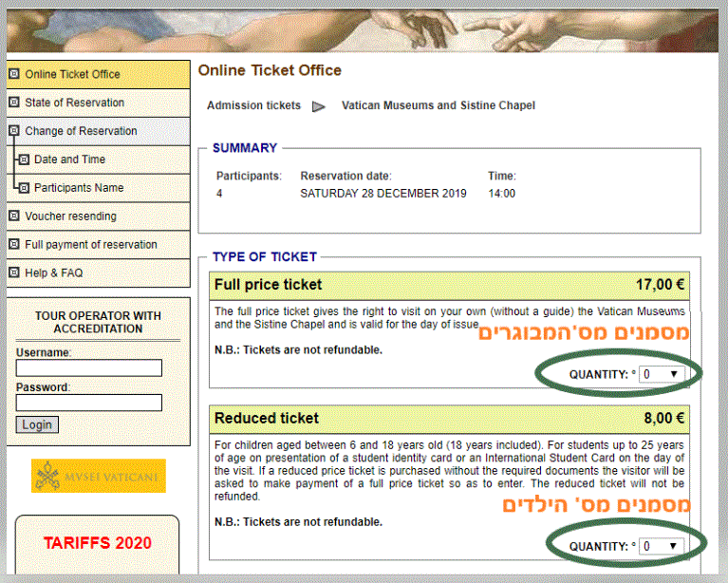Click the square icon beside Online Ticket Office
This screenshot has height=583, width=728.
pos(14,73)
